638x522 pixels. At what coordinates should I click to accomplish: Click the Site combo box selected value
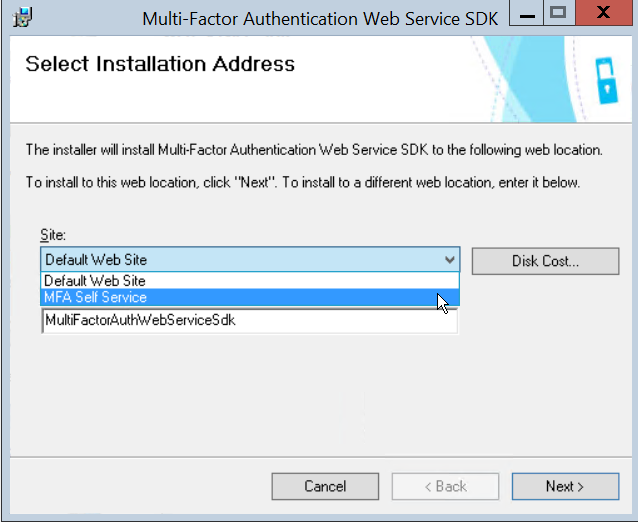(240, 260)
